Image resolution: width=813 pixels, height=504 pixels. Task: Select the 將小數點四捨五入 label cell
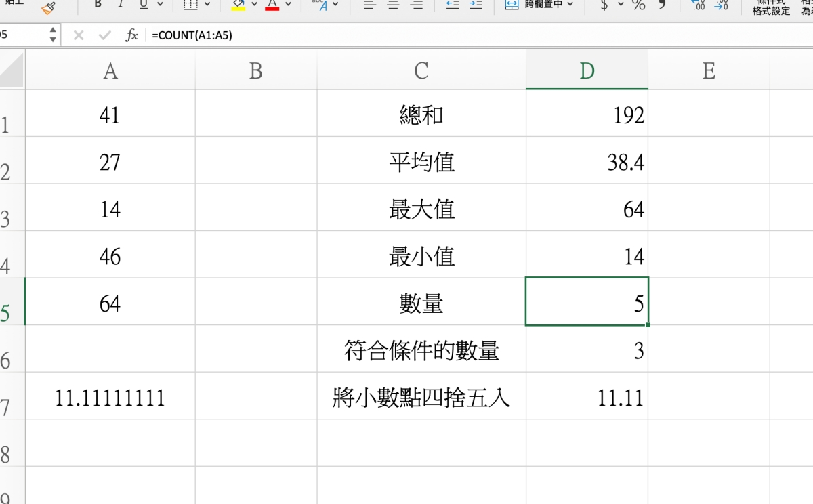coord(421,396)
